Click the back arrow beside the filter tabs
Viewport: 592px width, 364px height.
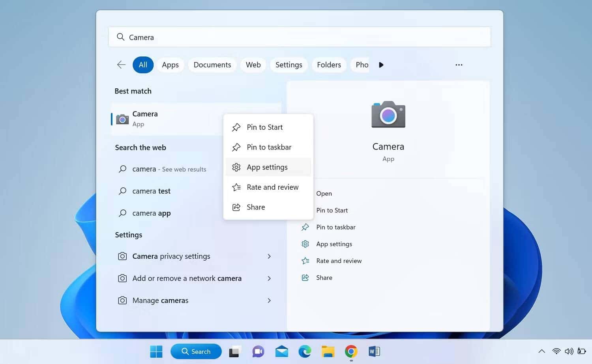coord(121,65)
